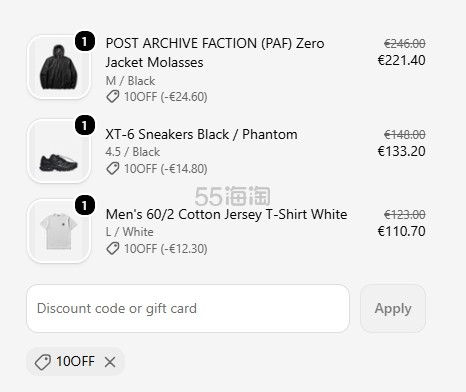Focus the Discount code or gift card field
Viewport: 466px width, 392px height.
tap(188, 308)
